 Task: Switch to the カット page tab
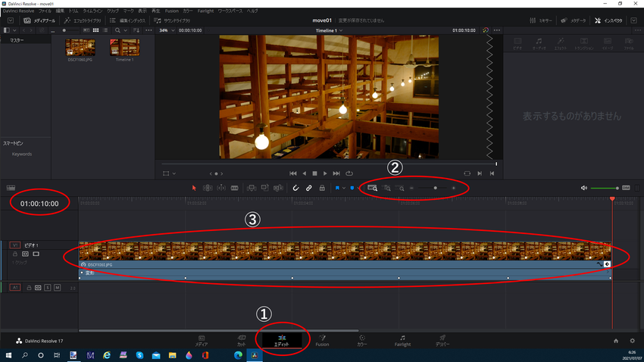242,341
